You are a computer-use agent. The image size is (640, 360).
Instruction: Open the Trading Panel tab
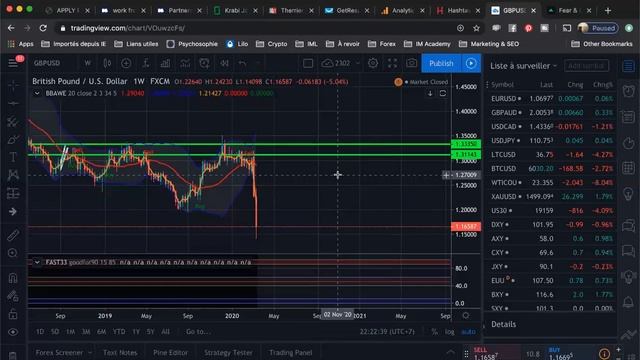click(x=291, y=352)
